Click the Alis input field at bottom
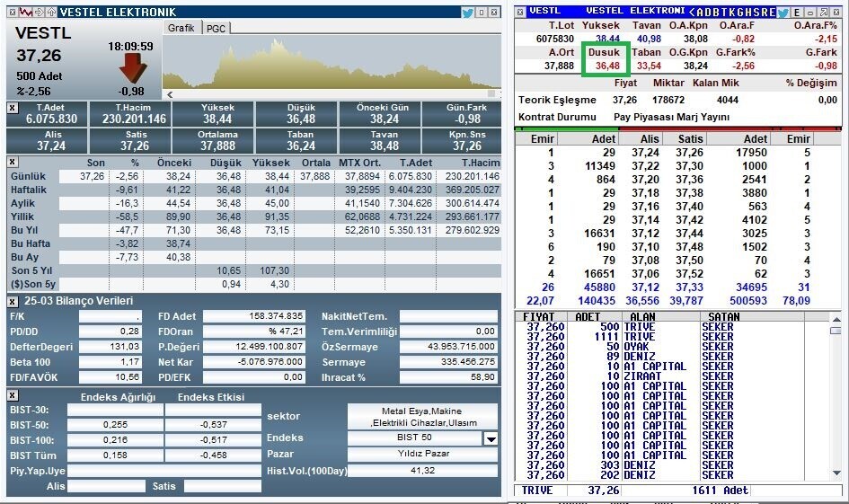Viewport: 849px width, 504px height. pyautogui.click(x=106, y=486)
